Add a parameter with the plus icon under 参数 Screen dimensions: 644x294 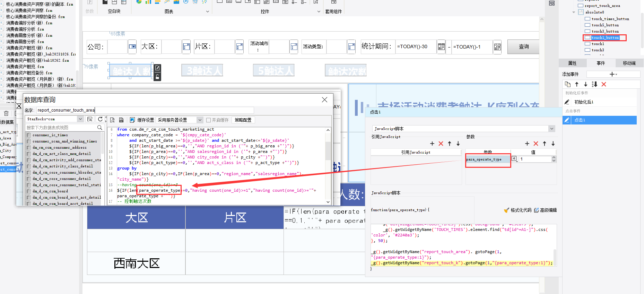527,144
